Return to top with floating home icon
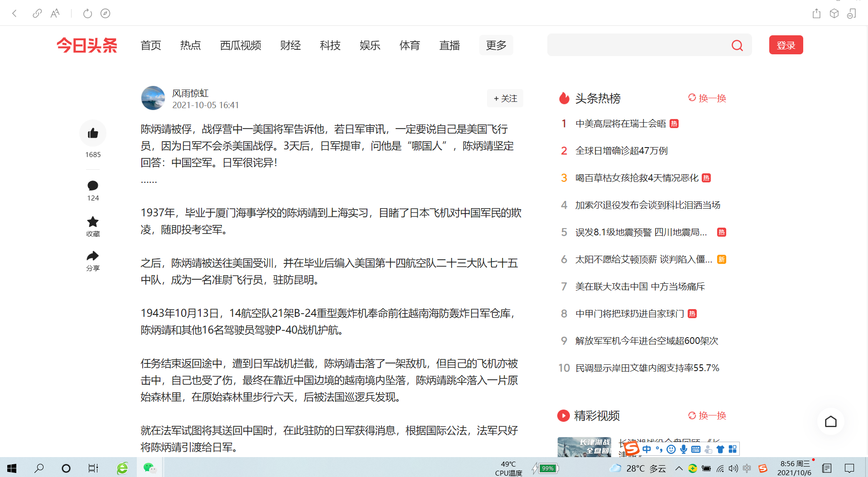Image resolution: width=868 pixels, height=477 pixels. pyautogui.click(x=831, y=422)
